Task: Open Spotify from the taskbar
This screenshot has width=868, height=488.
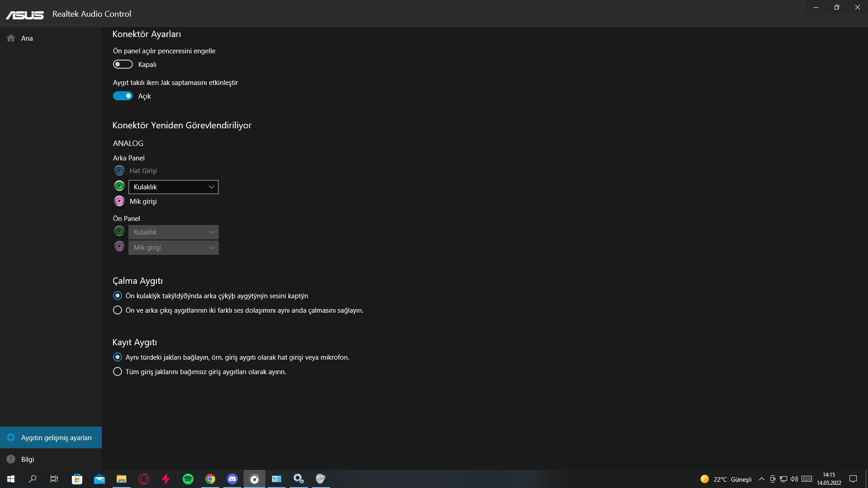Action: coord(188,479)
